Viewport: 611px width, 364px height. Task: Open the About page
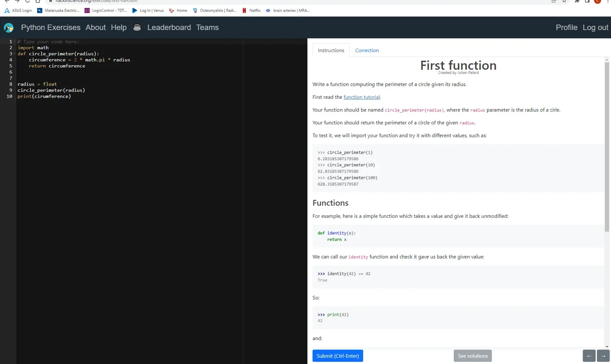click(x=95, y=27)
